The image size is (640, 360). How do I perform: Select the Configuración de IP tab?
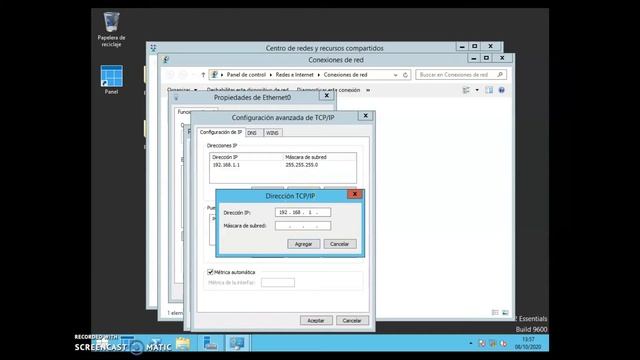pos(221,132)
